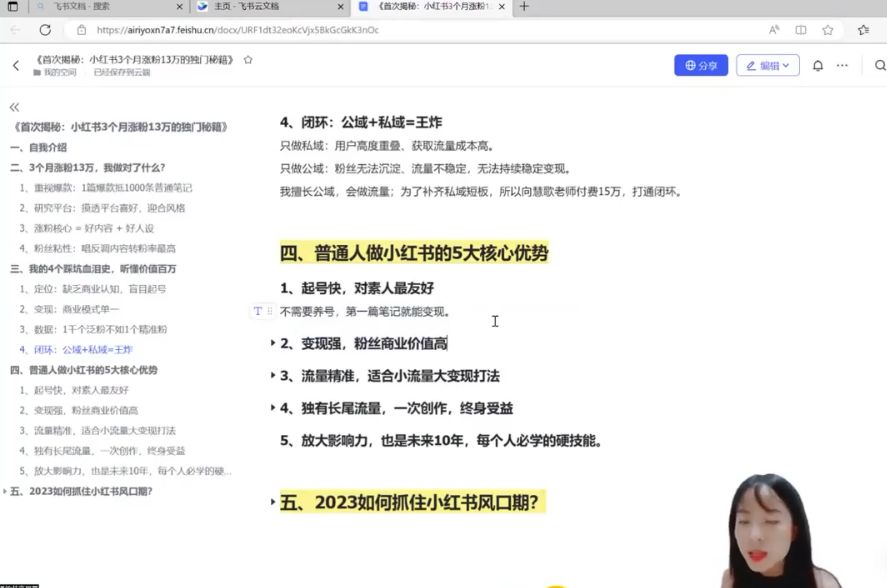887x588 pixels.
Task: Jump to 二、3个月涨粉13万 in outline
Action: coord(88,168)
